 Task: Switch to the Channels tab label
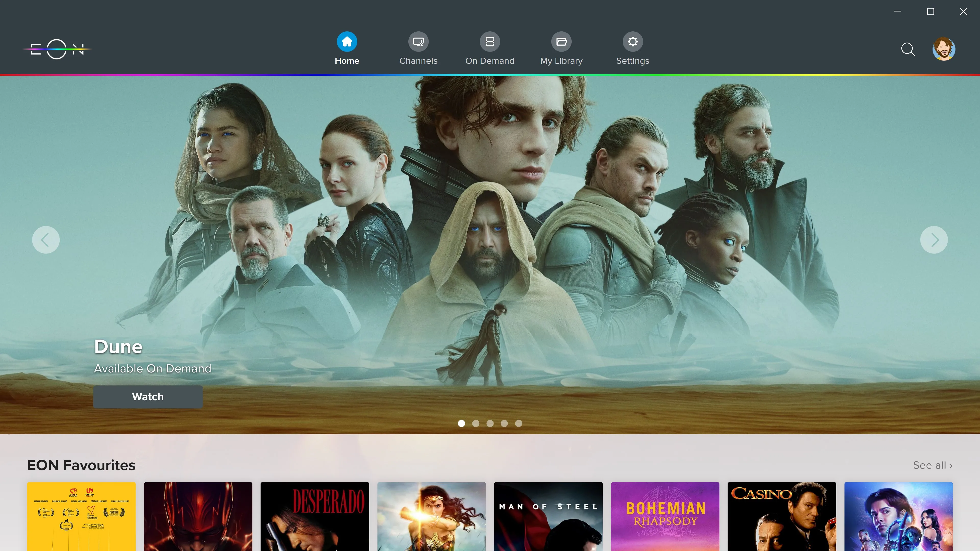[x=419, y=61]
